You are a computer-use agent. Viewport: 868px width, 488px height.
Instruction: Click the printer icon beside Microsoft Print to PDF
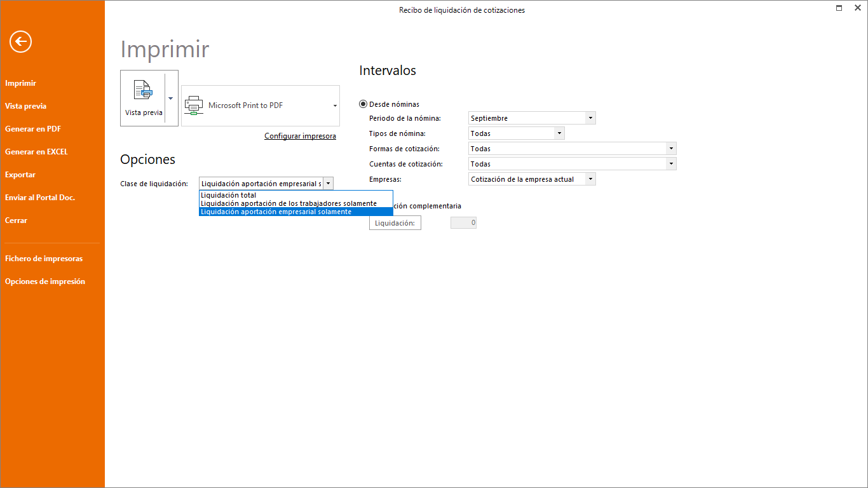click(194, 105)
